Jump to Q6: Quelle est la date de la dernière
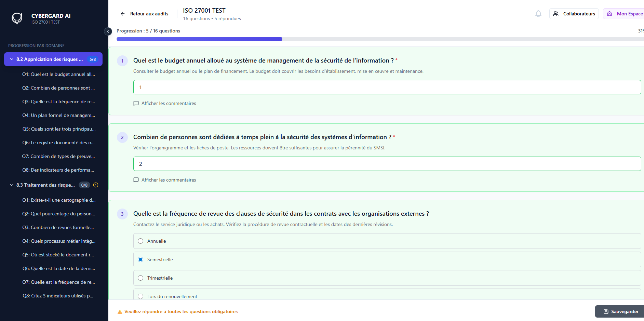 point(58,268)
